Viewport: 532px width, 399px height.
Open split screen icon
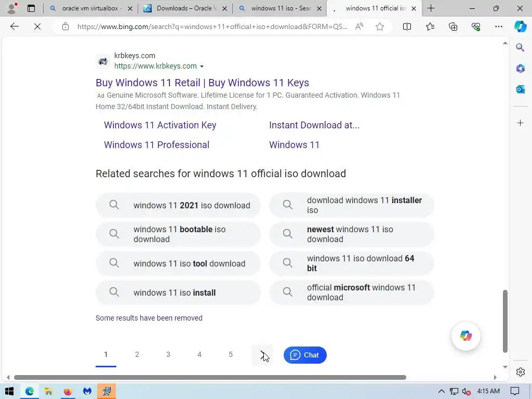click(x=407, y=26)
